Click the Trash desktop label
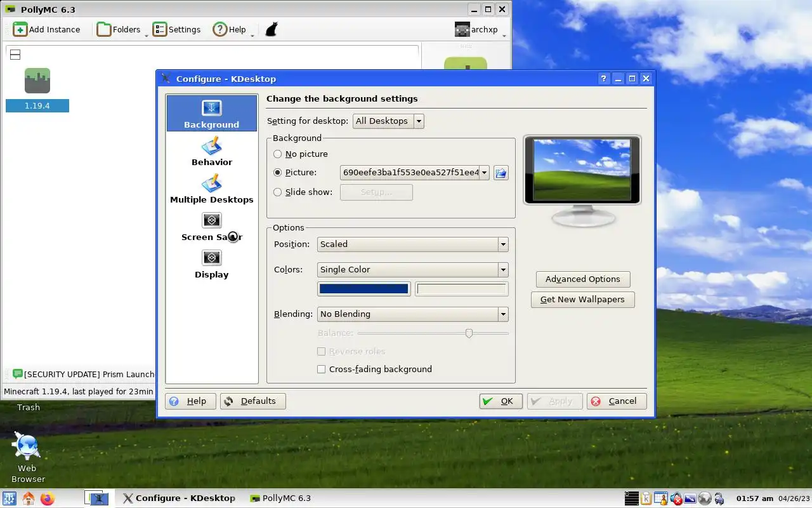The image size is (812, 508). (28, 408)
